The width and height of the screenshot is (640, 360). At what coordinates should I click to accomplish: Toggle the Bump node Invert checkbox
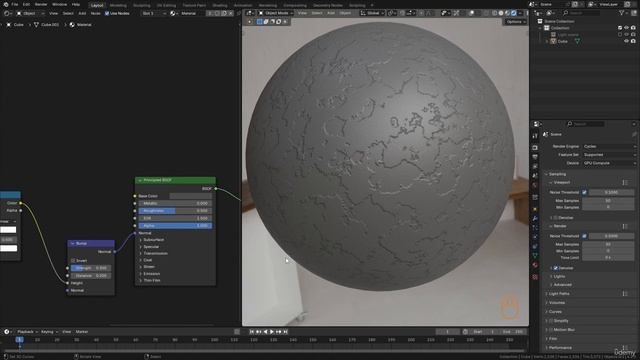tap(73, 260)
